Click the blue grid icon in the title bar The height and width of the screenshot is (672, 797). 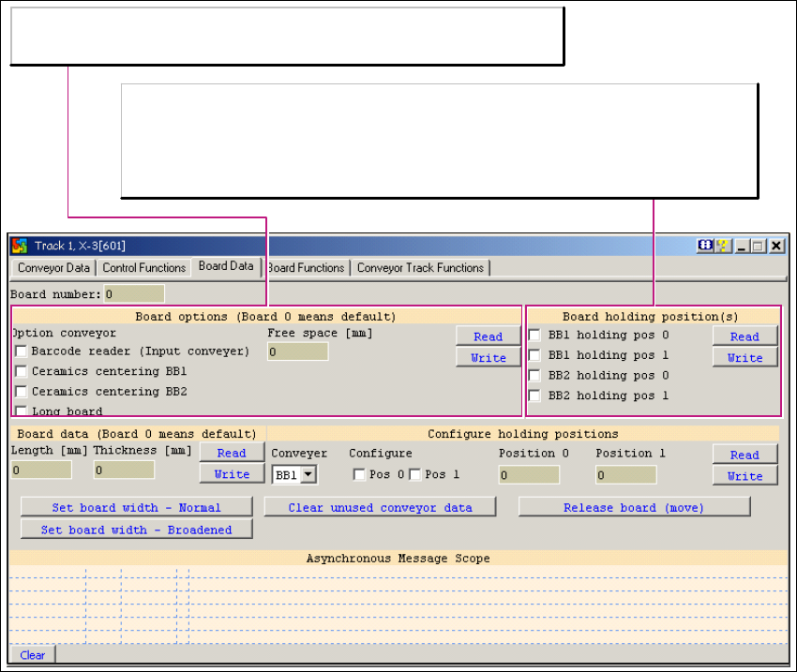(x=705, y=246)
